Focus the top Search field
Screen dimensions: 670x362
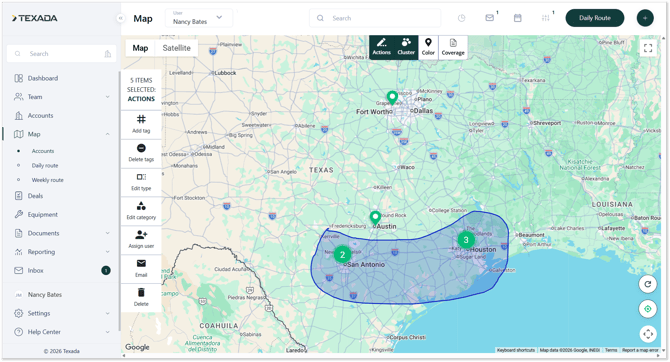click(x=375, y=18)
